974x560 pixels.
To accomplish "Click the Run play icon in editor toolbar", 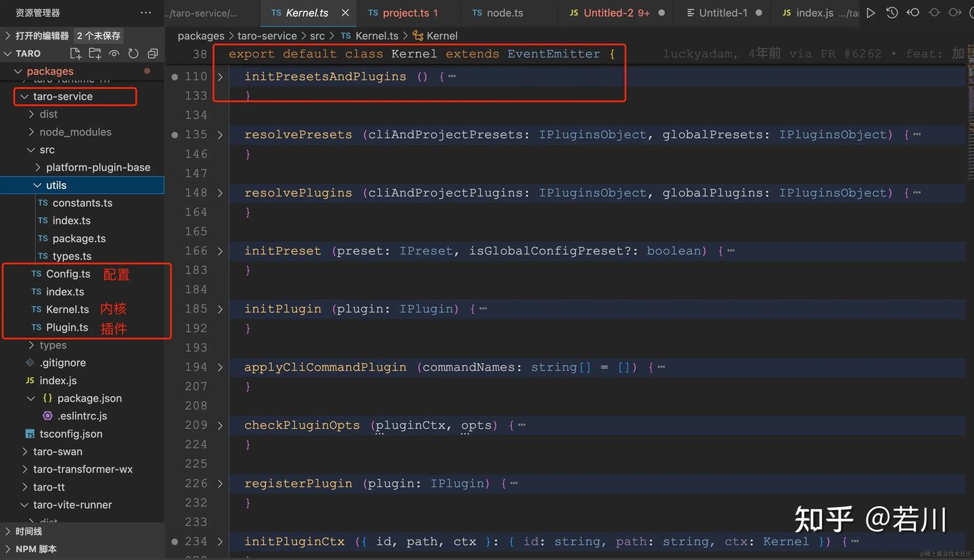I will [x=871, y=13].
